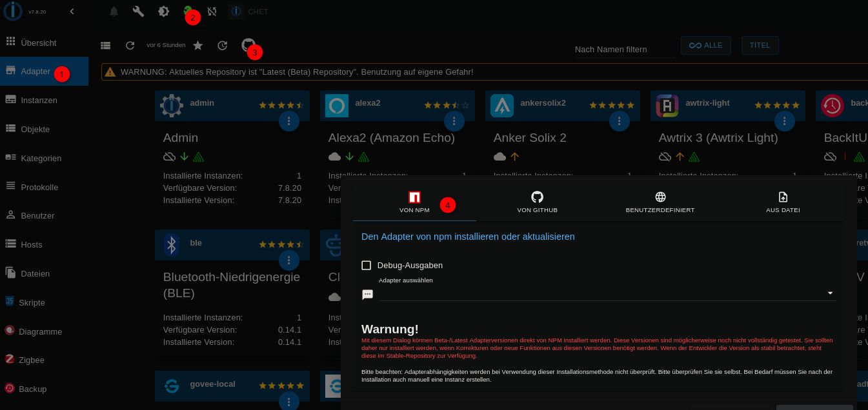The height and width of the screenshot is (410, 868).
Task: Click the awtrix-light adapter star rating
Action: [x=777, y=105]
